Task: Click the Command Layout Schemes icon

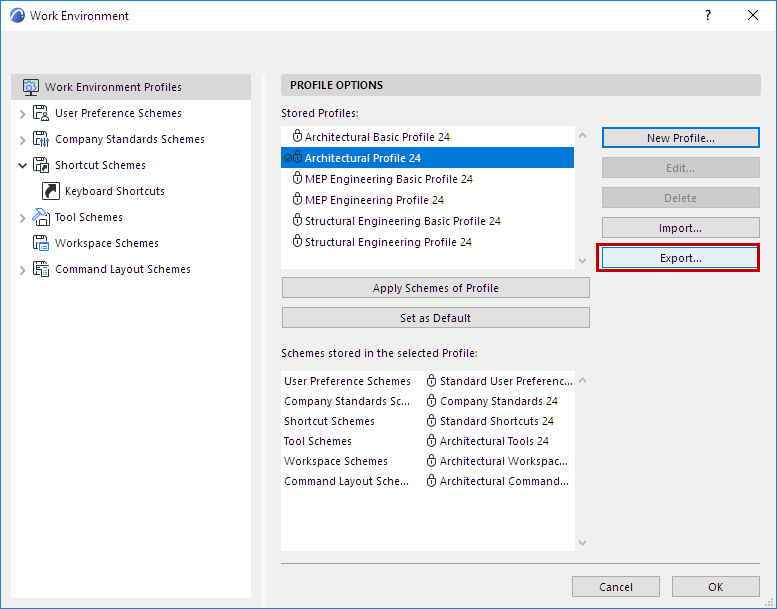Action: point(41,269)
